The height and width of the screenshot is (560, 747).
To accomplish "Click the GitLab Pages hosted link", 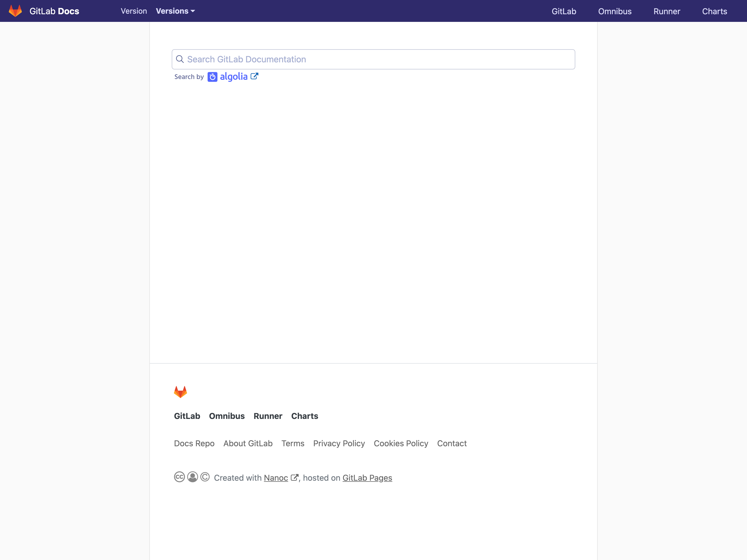I will click(367, 477).
